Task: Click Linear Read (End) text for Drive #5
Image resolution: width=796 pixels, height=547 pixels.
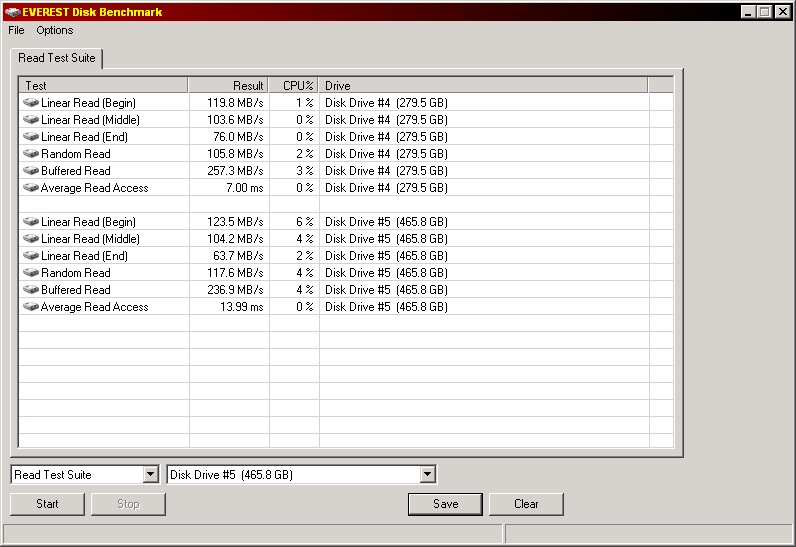Action: (x=84, y=256)
